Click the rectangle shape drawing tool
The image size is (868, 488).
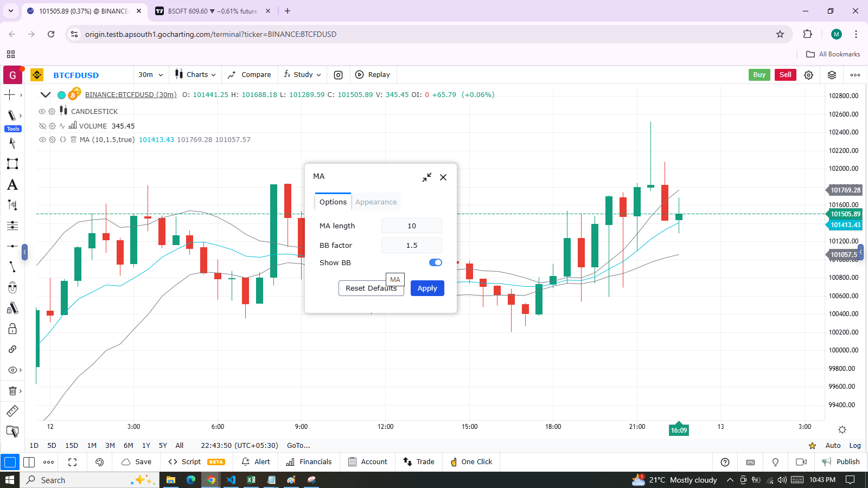coord(12,164)
